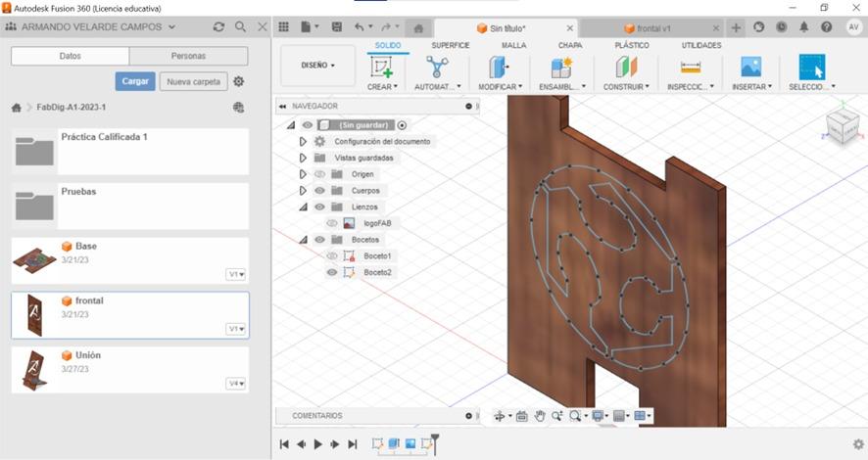Switch to the PLÁSTICO ribbon tab
Screen dimensions: 868x460
coord(632,45)
